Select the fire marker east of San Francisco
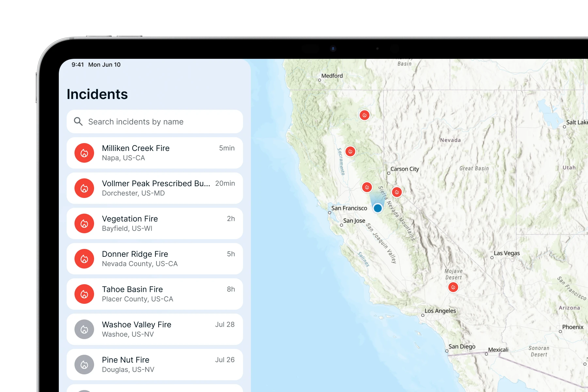Viewport: 588px width, 392px height. [x=367, y=187]
